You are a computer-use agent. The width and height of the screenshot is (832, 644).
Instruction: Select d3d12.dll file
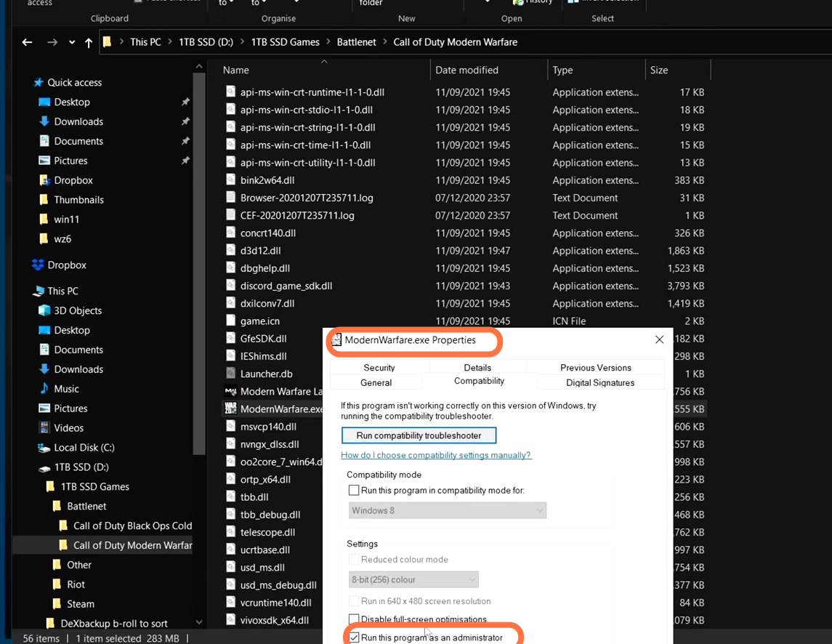261,251
